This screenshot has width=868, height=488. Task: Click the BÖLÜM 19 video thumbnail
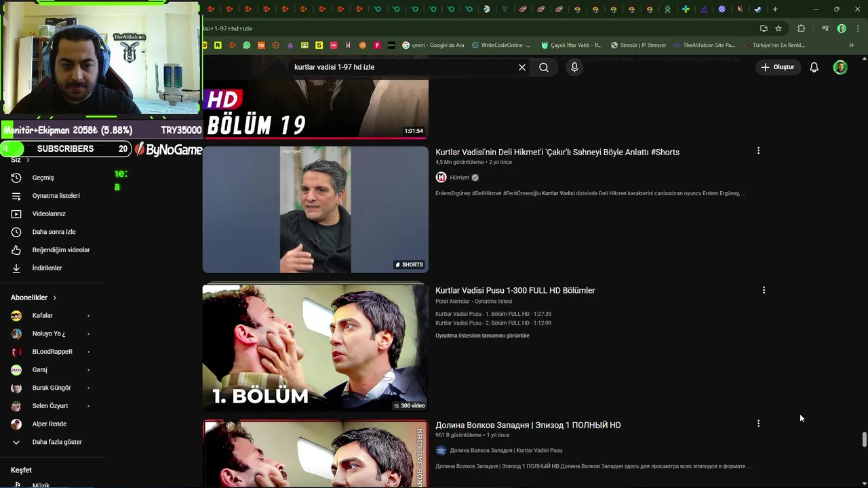(x=315, y=108)
